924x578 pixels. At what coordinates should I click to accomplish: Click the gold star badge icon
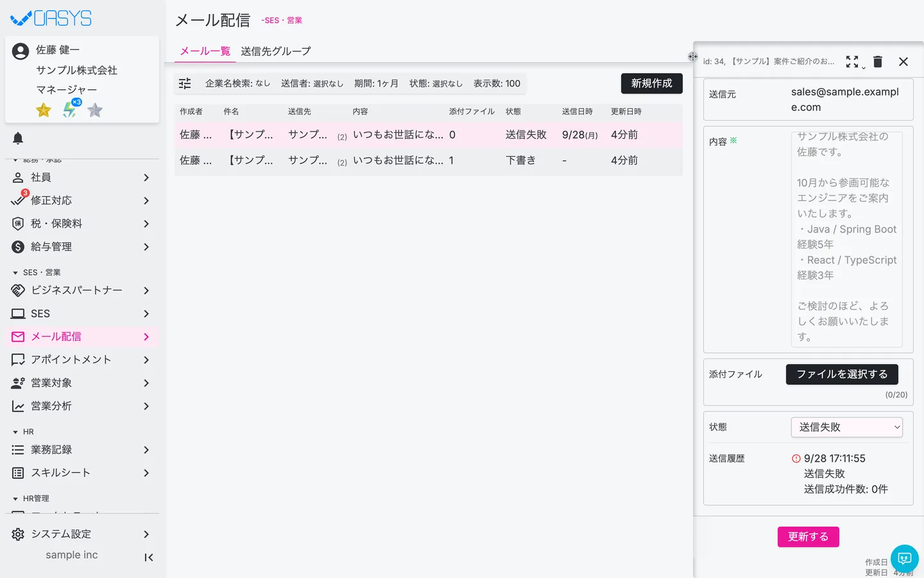click(44, 110)
